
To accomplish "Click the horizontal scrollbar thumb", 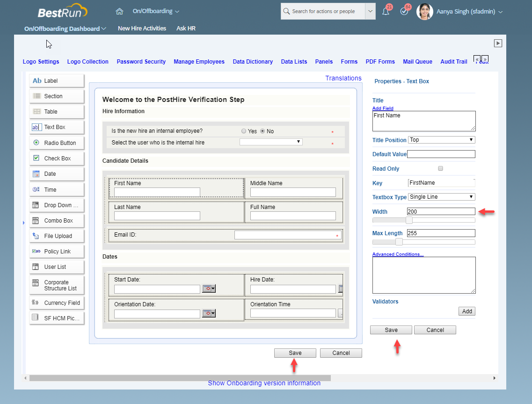I will coord(180,378).
